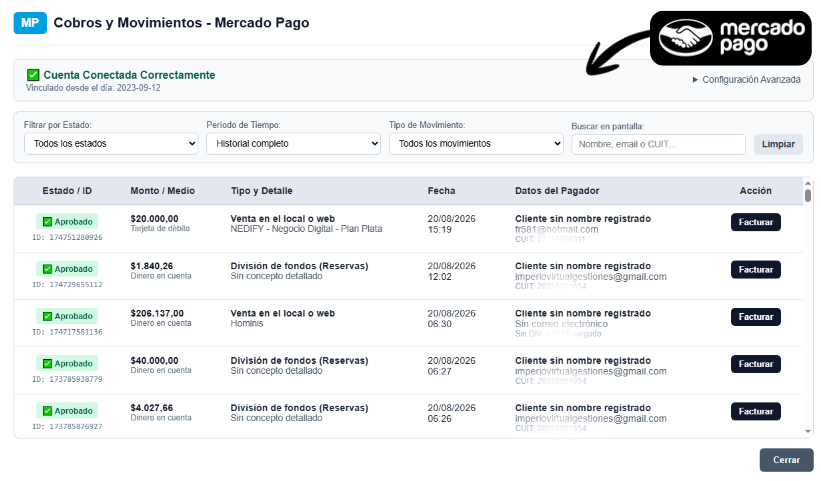821x481 pixels.
Task: Click Aprobado badge for ID 173785876927
Action: click(x=67, y=411)
